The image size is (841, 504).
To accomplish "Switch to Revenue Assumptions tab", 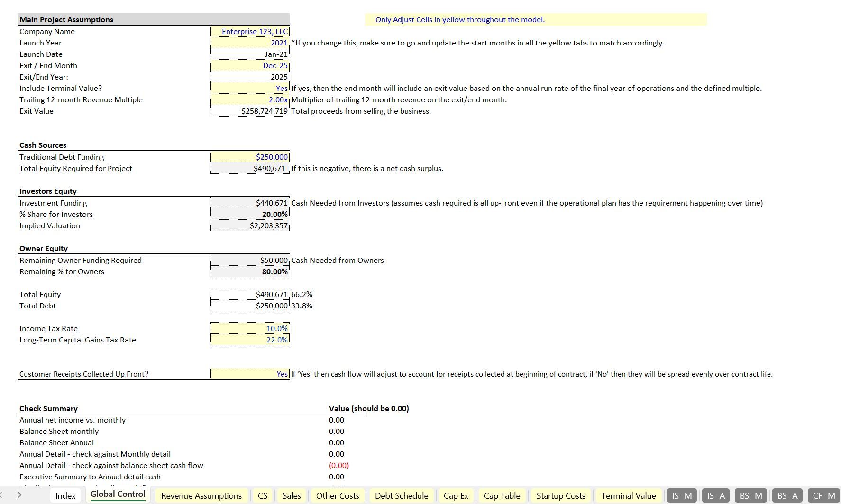I will 201,495.
